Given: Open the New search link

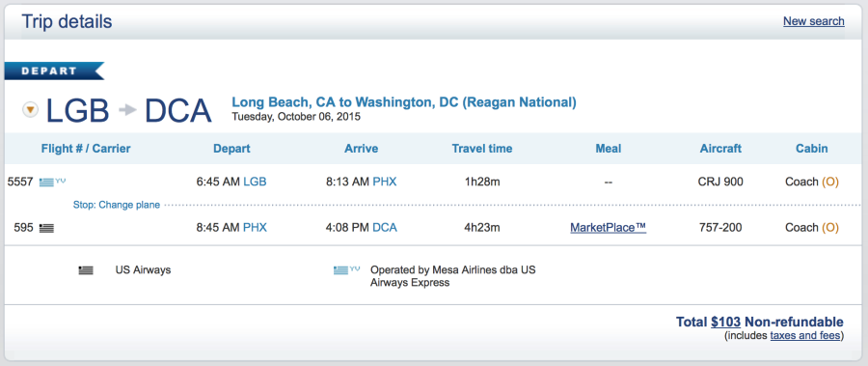Looking at the screenshot, I should point(813,21).
